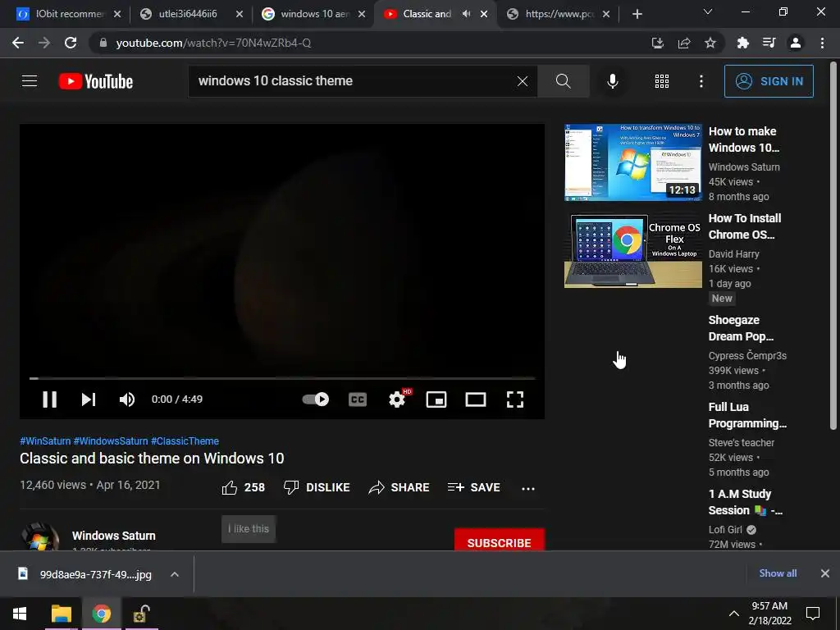Screen dimensions: 840x630
Task: Subscribe to Windows Saturn channel
Action: click(x=500, y=540)
